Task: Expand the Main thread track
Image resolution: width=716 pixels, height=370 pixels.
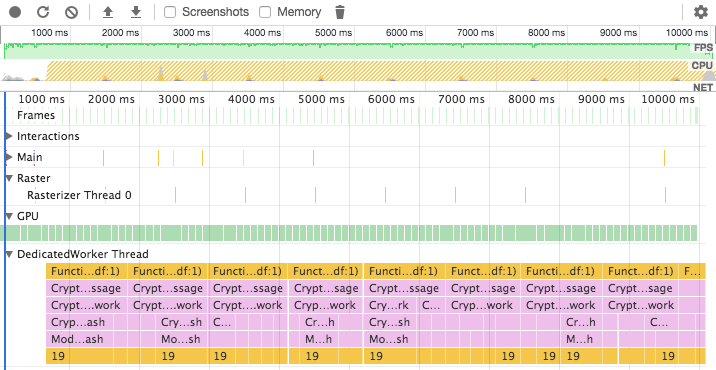Action: pyautogui.click(x=9, y=157)
